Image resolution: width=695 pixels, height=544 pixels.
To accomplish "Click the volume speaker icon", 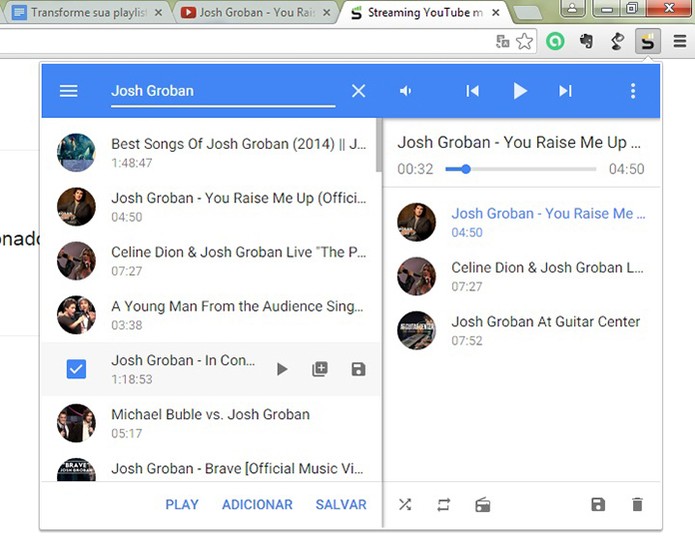I will 405,91.
